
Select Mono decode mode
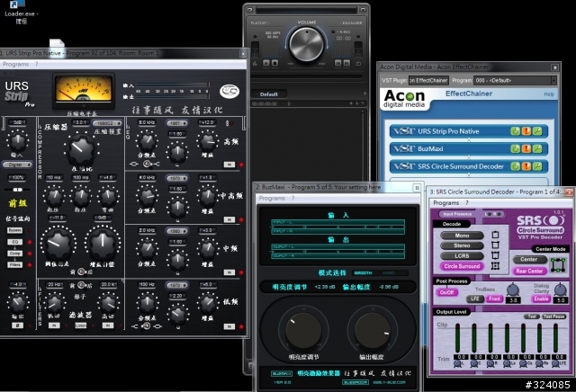(462, 236)
